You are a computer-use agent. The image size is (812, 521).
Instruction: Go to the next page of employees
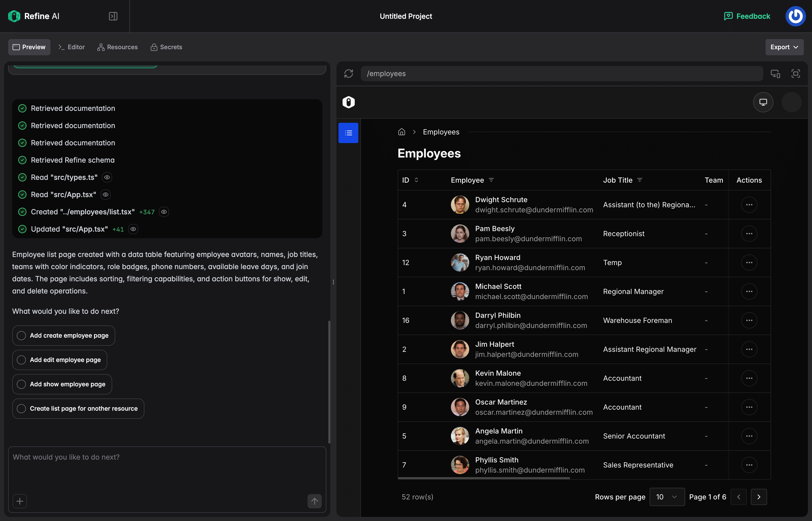click(759, 497)
